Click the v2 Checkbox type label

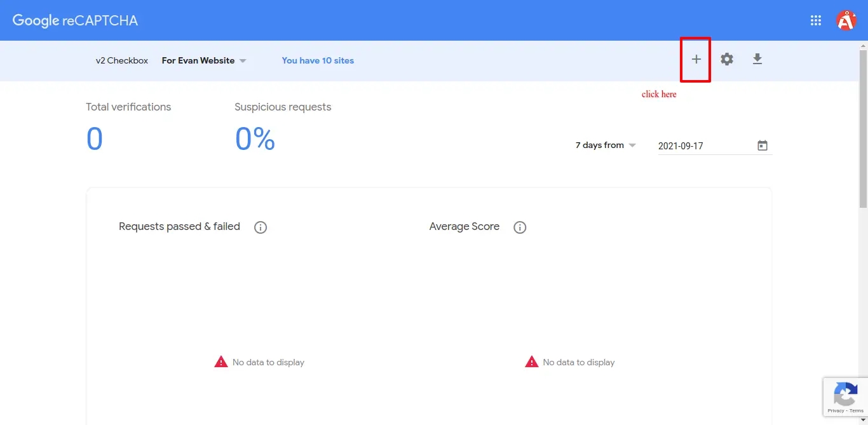(122, 61)
